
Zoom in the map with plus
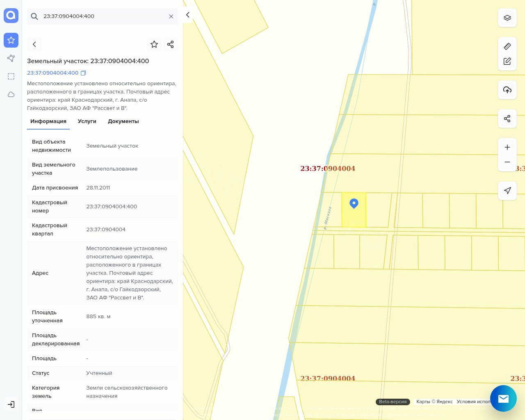[x=507, y=147]
